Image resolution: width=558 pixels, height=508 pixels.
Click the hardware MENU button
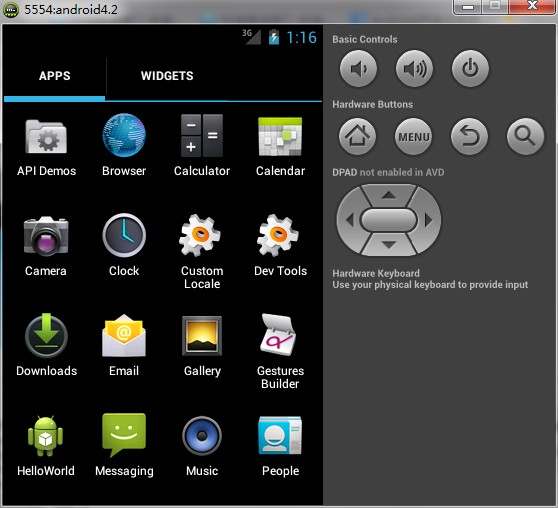pos(414,136)
